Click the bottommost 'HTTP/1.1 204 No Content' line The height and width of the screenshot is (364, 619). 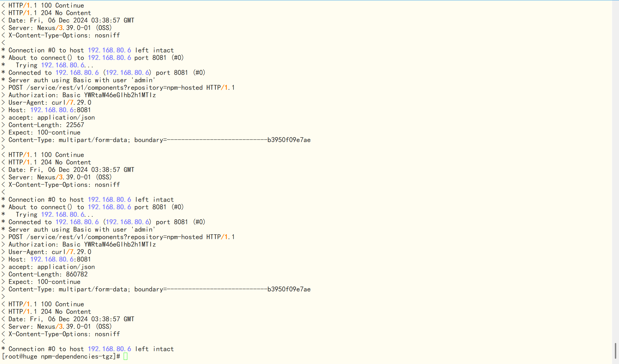click(x=50, y=312)
